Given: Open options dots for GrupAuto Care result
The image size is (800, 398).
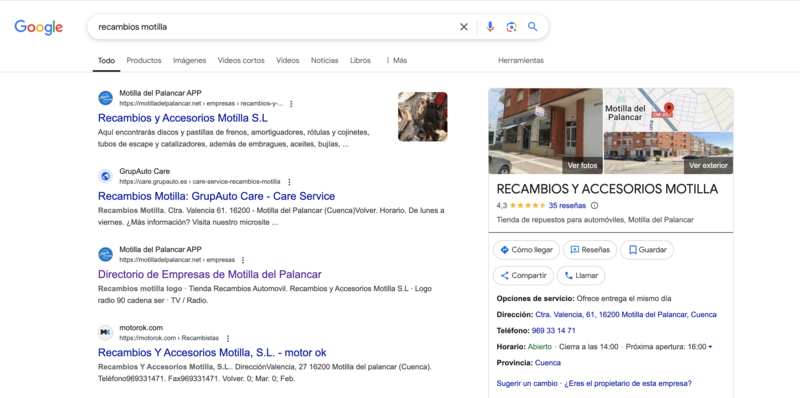Looking at the screenshot, I should coord(289,182).
